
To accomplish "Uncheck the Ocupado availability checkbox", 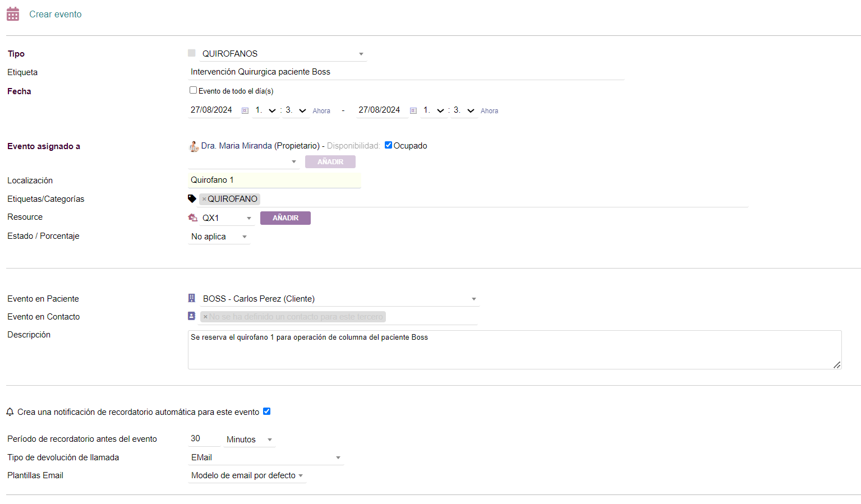I will [x=388, y=145].
